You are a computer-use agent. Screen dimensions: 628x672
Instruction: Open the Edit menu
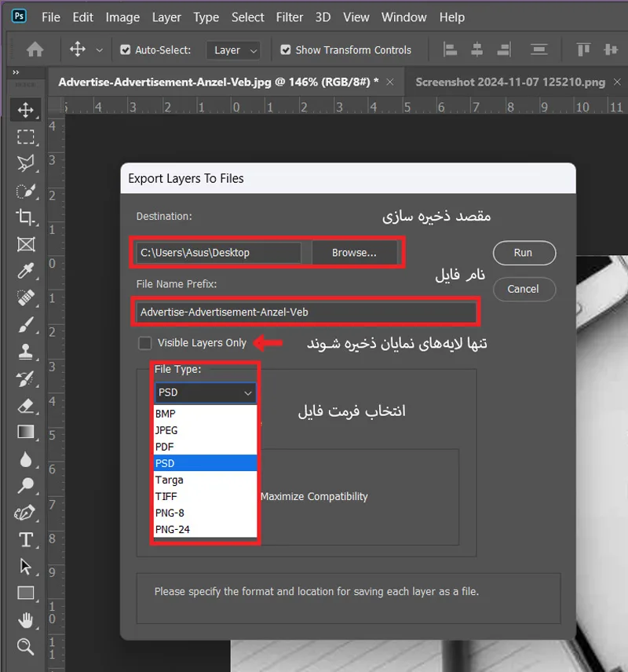tap(82, 17)
